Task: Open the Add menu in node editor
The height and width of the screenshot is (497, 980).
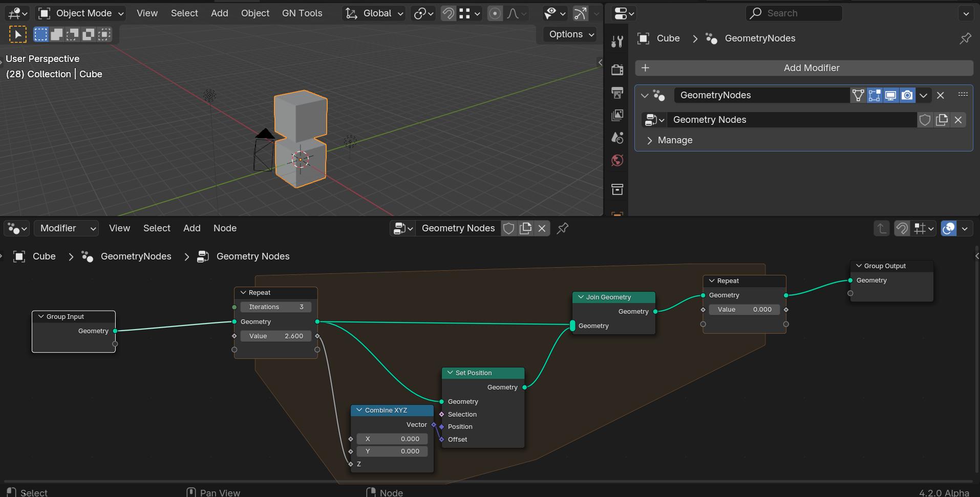Action: pyautogui.click(x=192, y=228)
